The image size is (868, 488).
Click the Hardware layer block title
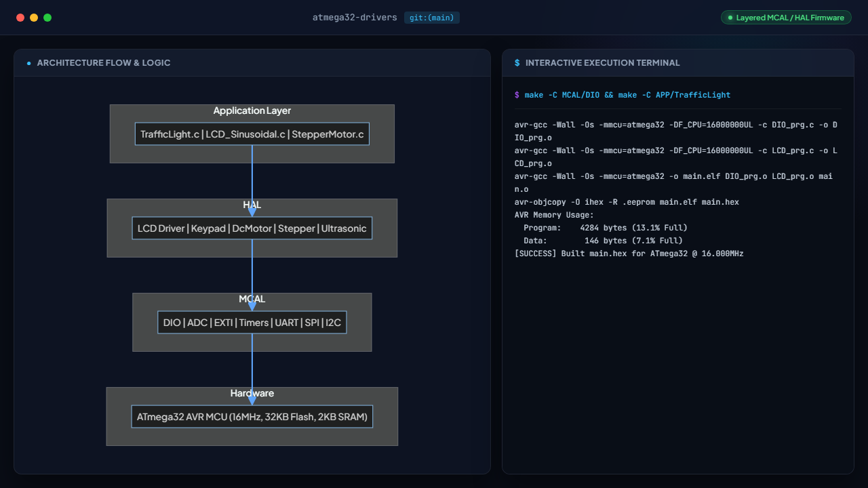[252, 393]
